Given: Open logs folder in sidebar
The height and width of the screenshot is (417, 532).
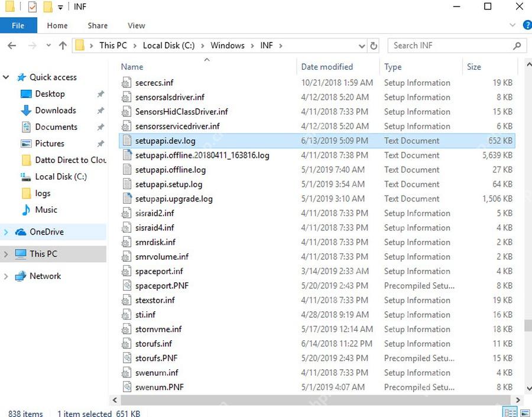Looking at the screenshot, I should 43,193.
